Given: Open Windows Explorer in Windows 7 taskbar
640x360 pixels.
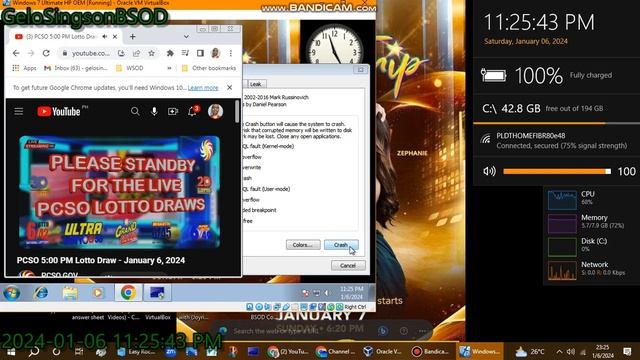Looking at the screenshot, I should coord(70,293).
